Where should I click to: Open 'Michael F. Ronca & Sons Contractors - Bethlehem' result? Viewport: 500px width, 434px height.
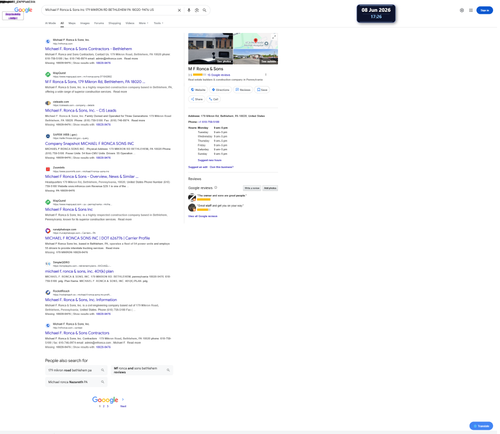pos(88,49)
